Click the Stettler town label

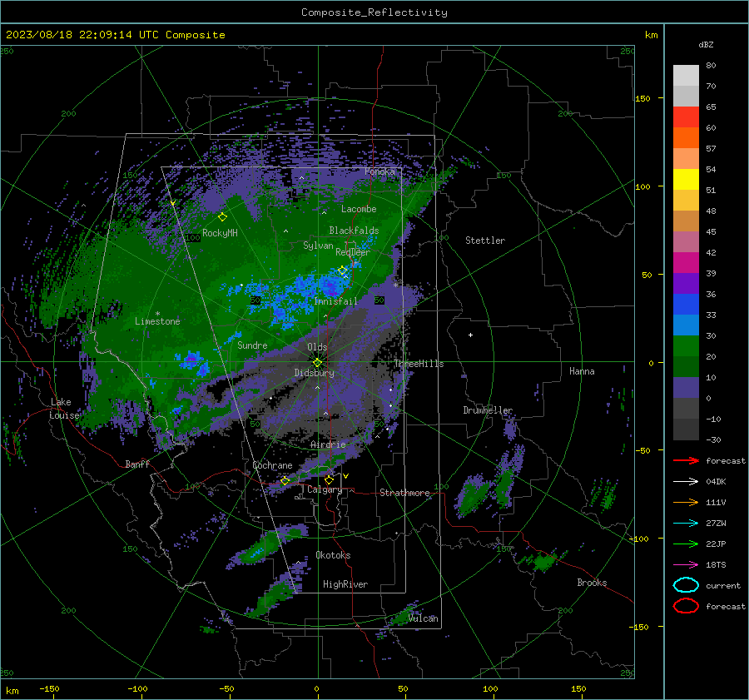tap(485, 241)
